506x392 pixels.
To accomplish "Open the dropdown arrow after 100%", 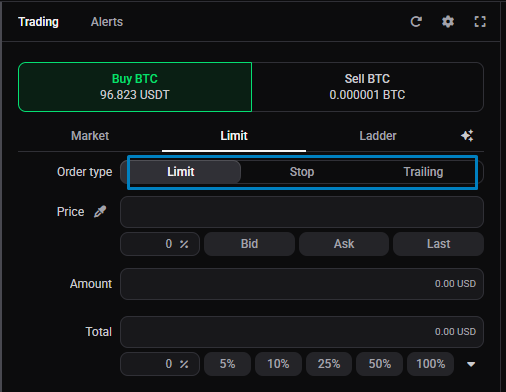I will [471, 364].
